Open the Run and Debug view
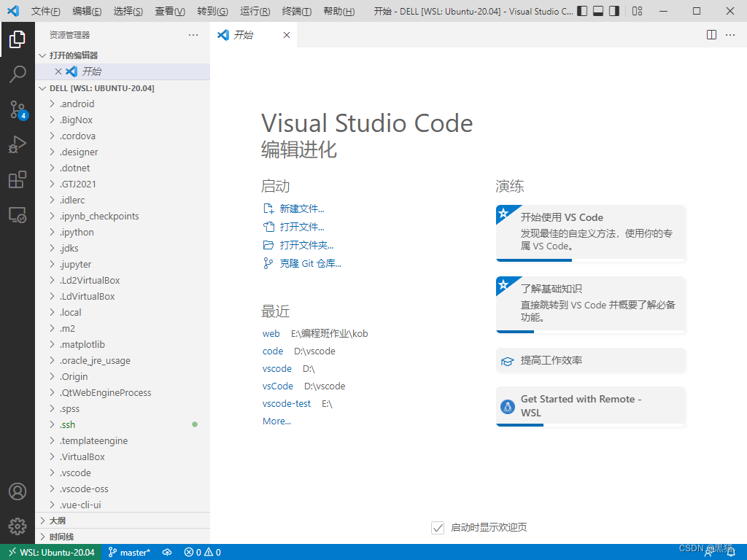The width and height of the screenshot is (747, 560). [x=18, y=145]
